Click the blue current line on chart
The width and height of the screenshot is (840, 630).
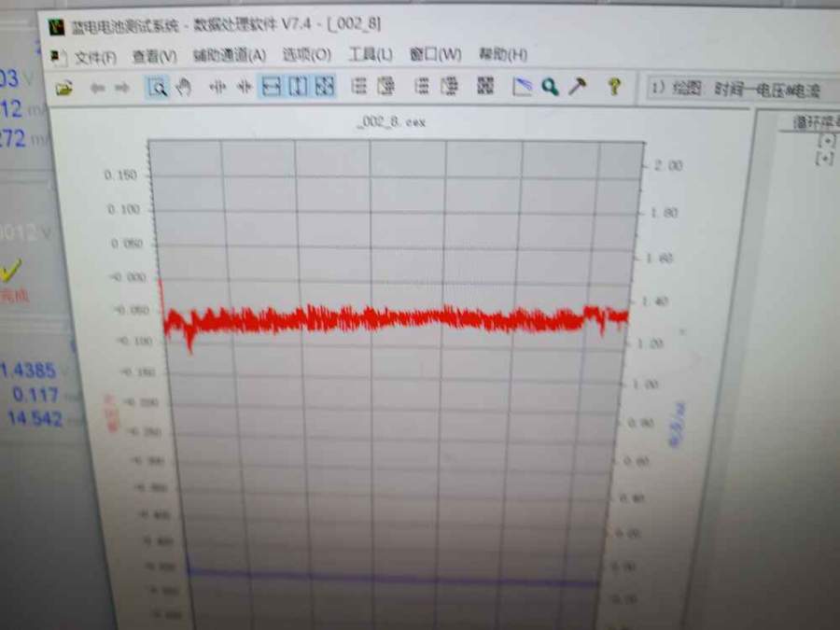pos(392,579)
